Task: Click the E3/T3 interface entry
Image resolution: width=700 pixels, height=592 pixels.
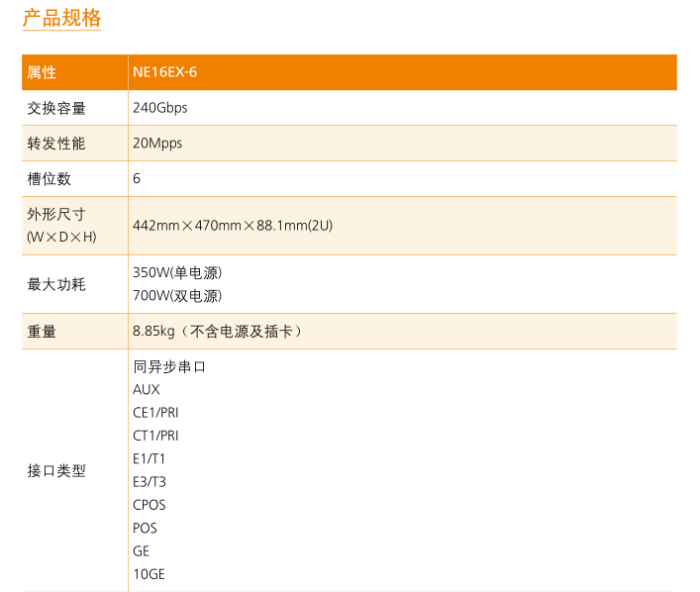Action: pos(150,482)
